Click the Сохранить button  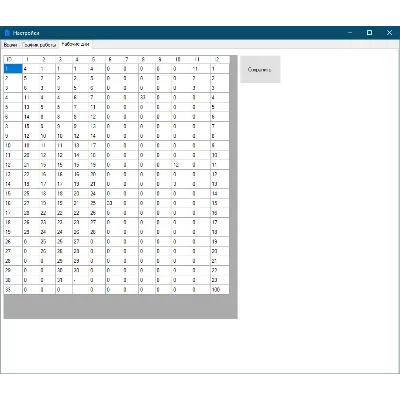260,69
